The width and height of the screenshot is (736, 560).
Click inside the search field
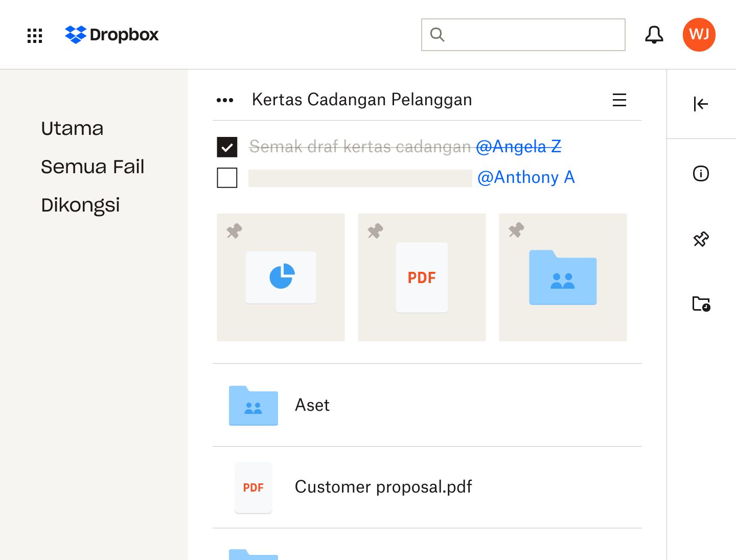point(523,35)
